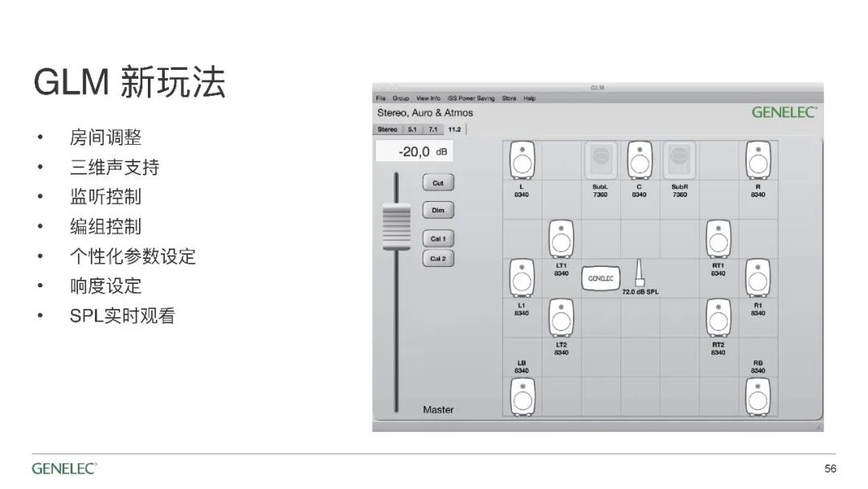
Task: Select the R 8340 speaker icon
Action: 758,161
